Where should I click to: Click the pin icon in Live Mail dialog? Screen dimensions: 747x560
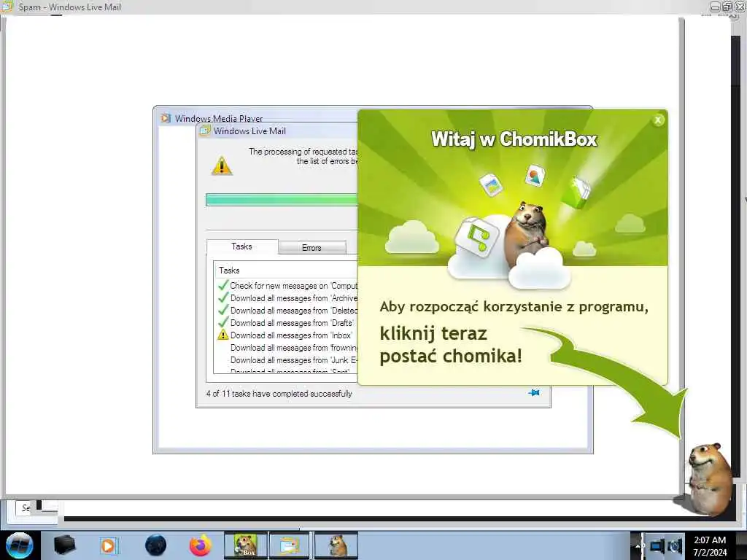point(534,393)
